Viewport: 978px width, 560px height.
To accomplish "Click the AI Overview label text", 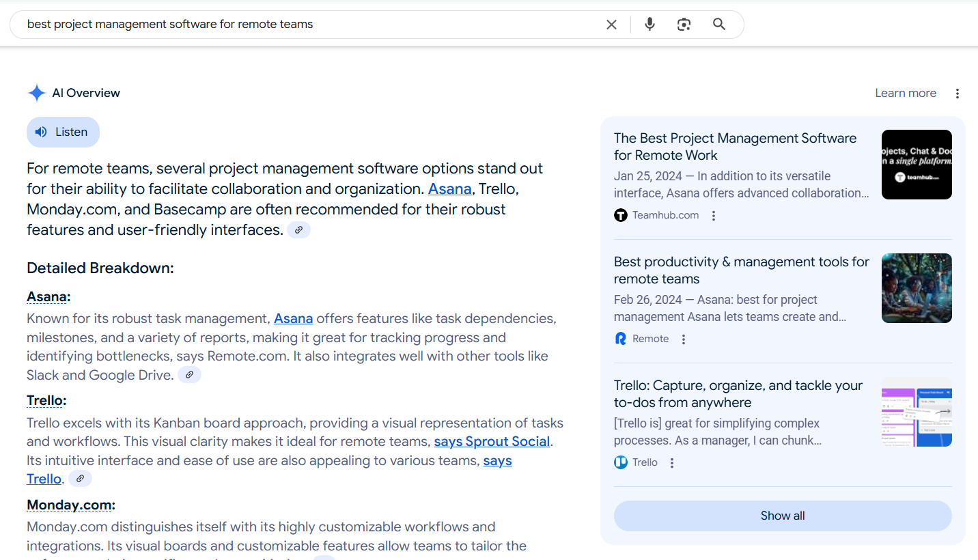I will pos(86,93).
